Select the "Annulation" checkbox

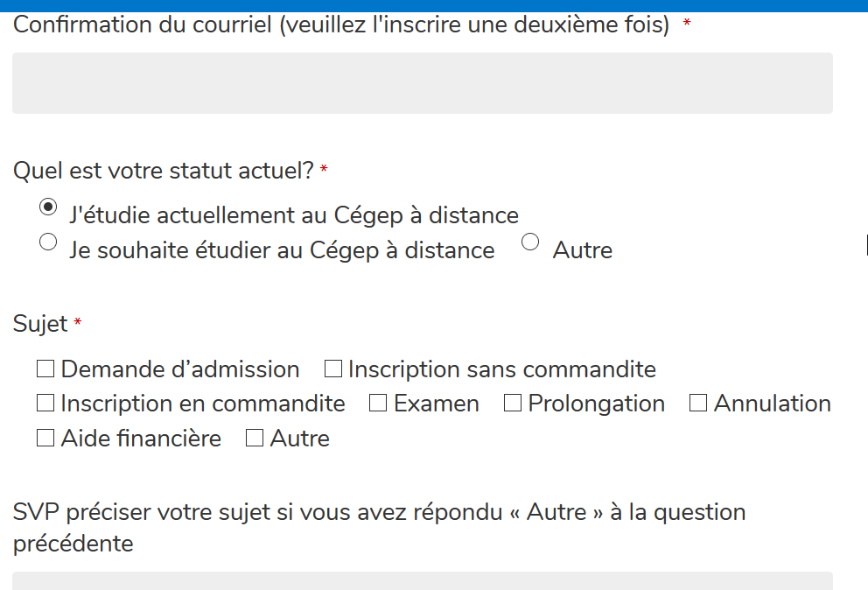[x=698, y=404]
